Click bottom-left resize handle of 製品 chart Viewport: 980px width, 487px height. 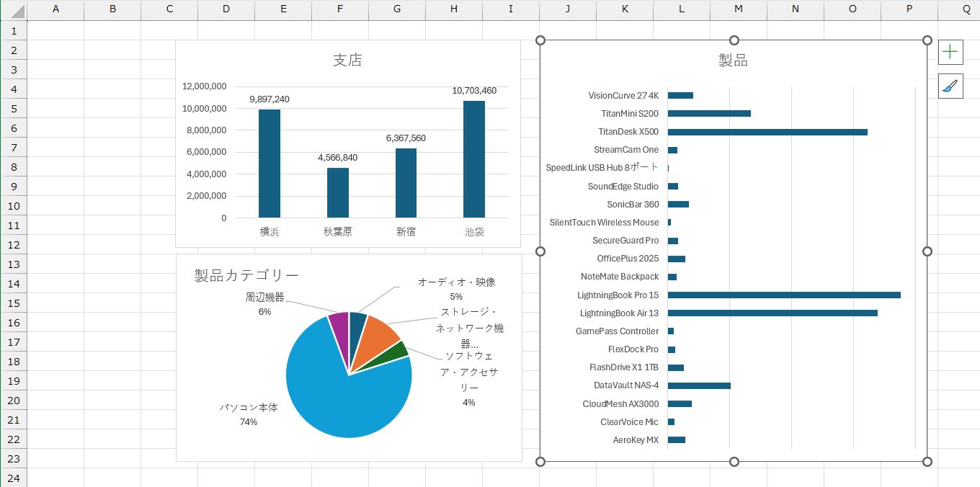(540, 461)
